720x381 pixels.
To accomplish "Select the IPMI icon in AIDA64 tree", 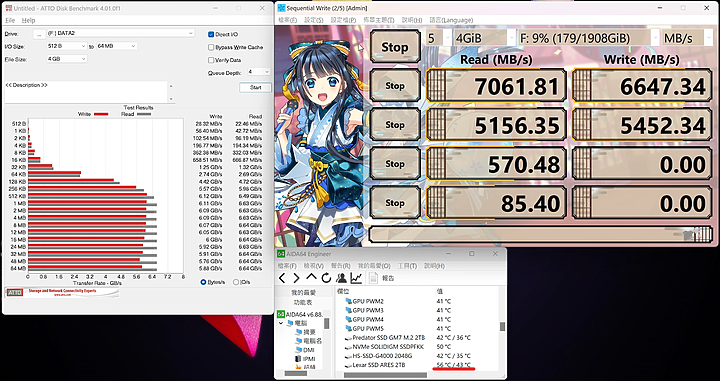I will click(299, 359).
